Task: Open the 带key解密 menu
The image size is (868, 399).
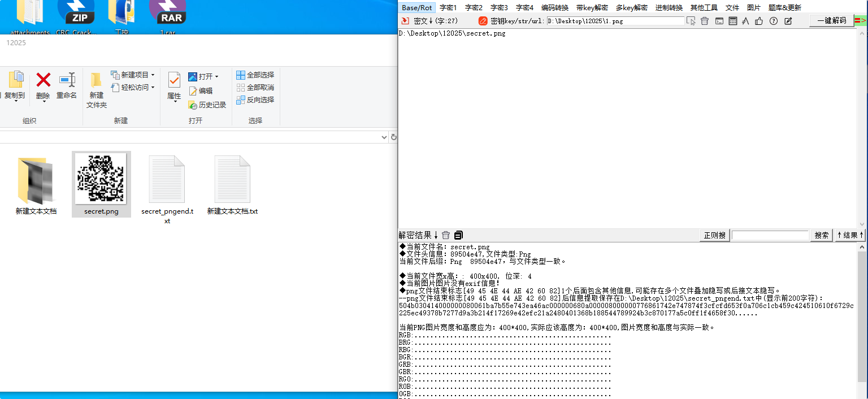Action: pos(592,7)
